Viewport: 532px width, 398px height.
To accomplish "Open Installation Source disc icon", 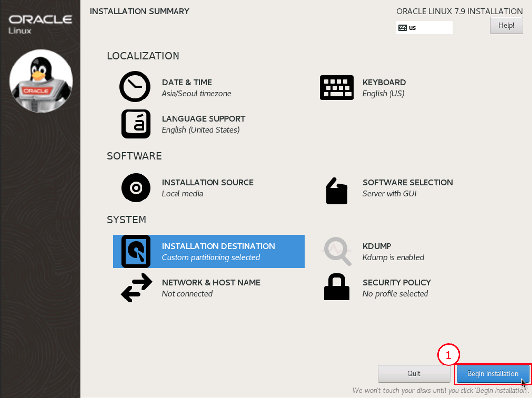I will 136,188.
